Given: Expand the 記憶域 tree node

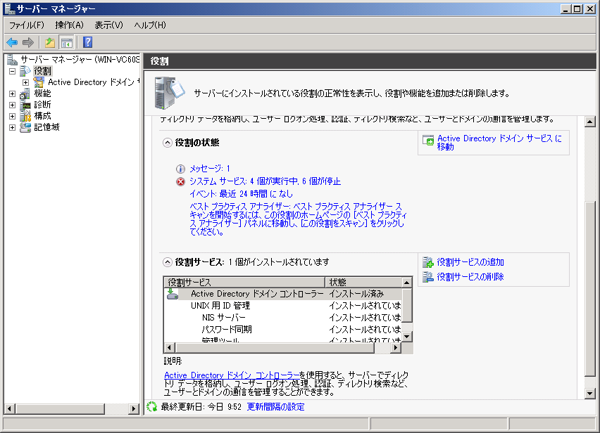Looking at the screenshot, I should pyautogui.click(x=12, y=127).
